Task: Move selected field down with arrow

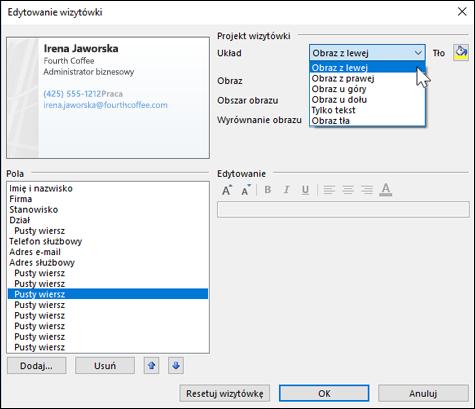Action: [176, 366]
